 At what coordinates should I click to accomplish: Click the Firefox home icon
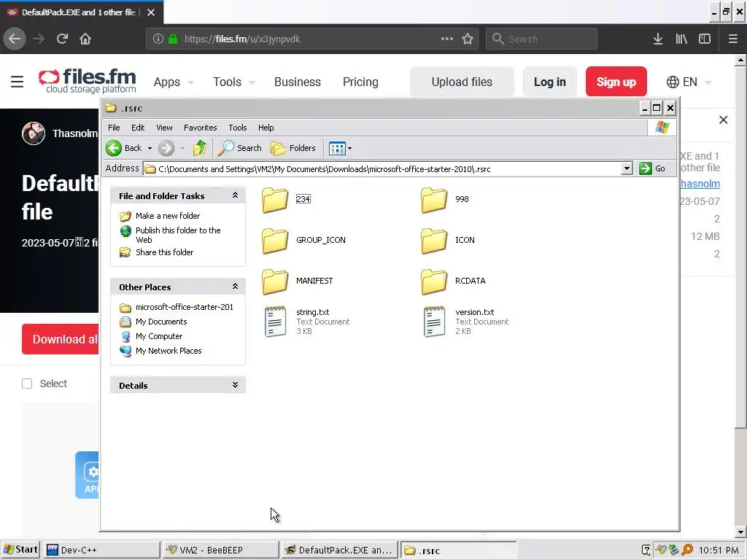coord(85,39)
